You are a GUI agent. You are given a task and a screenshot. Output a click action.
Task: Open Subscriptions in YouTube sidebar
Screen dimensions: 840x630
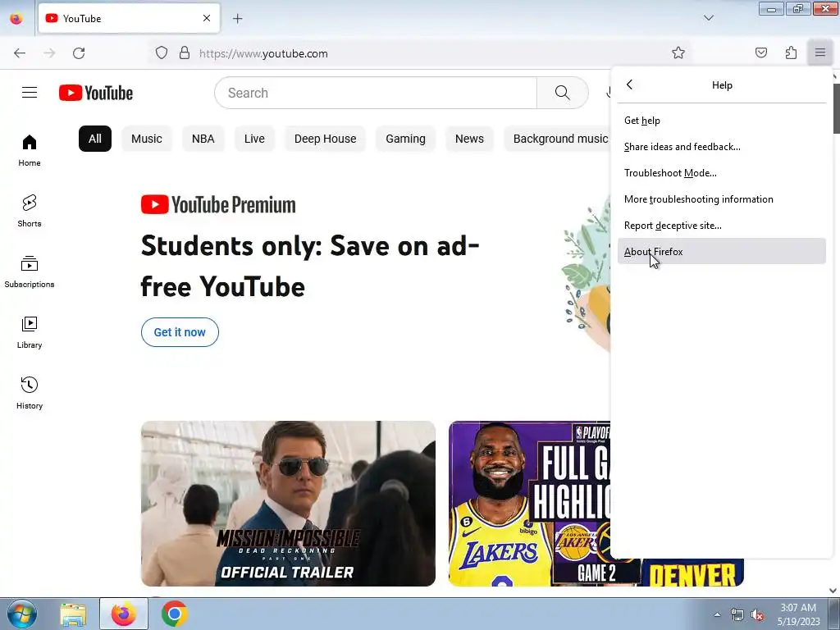pos(30,272)
